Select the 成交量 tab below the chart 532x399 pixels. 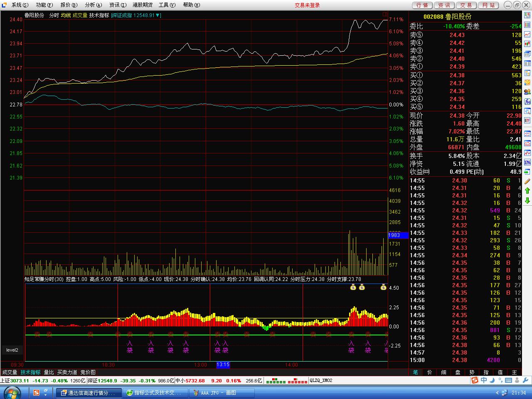(10, 372)
